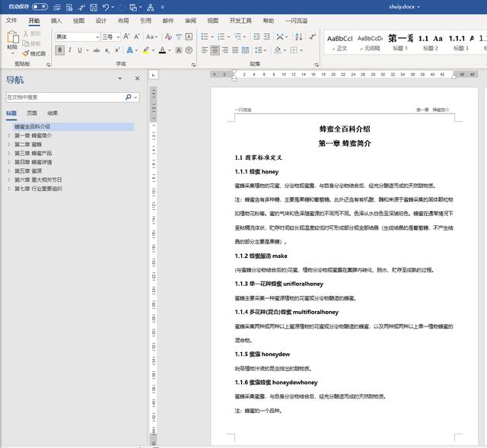The height and width of the screenshot is (448, 487).
Task: Click the document search input field
Action: point(65,97)
